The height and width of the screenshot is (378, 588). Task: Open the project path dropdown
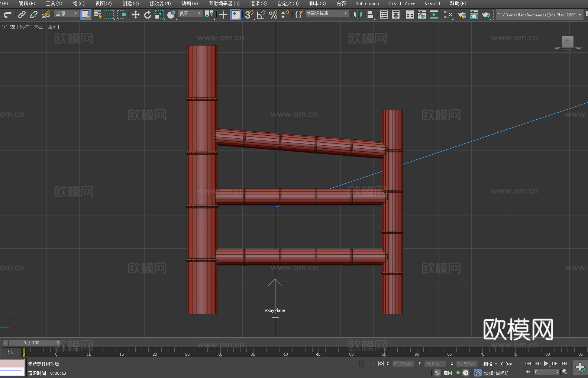coord(539,15)
